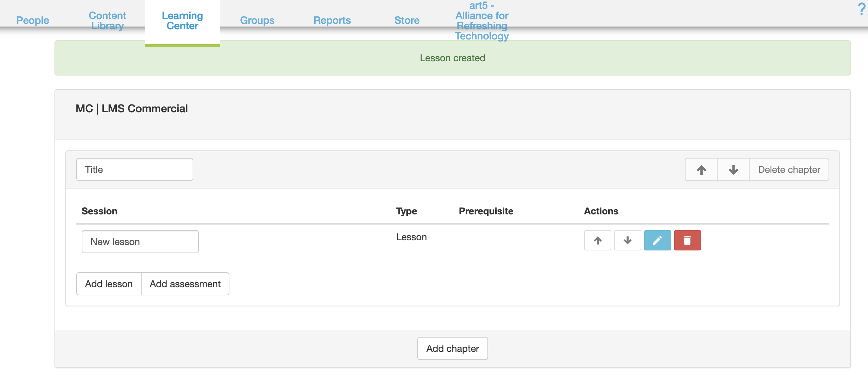Screen dimensions: 868x375
Task: Open help question mark icon
Action: pyautogui.click(x=862, y=9)
